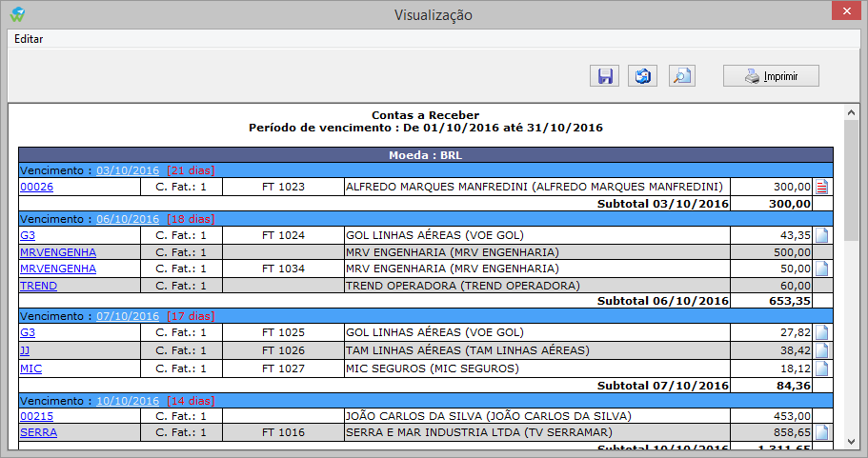Click the Imprimir print button
The height and width of the screenshot is (458, 868).
[771, 76]
